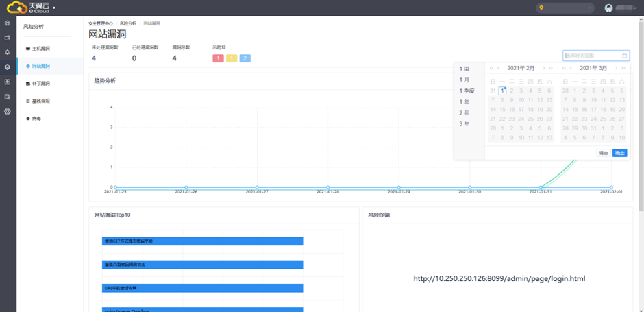Select the red risk level badge 1
This screenshot has height=312, width=644.
click(x=218, y=58)
